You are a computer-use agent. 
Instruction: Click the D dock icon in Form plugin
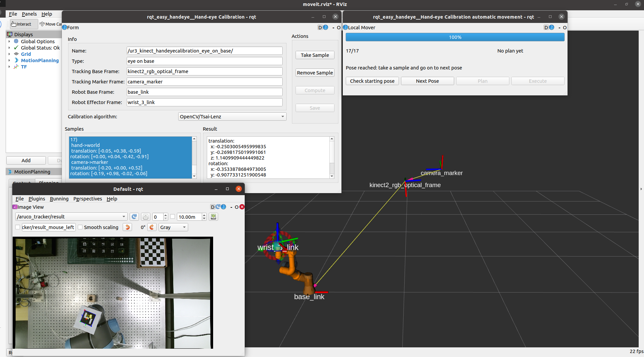320,27
